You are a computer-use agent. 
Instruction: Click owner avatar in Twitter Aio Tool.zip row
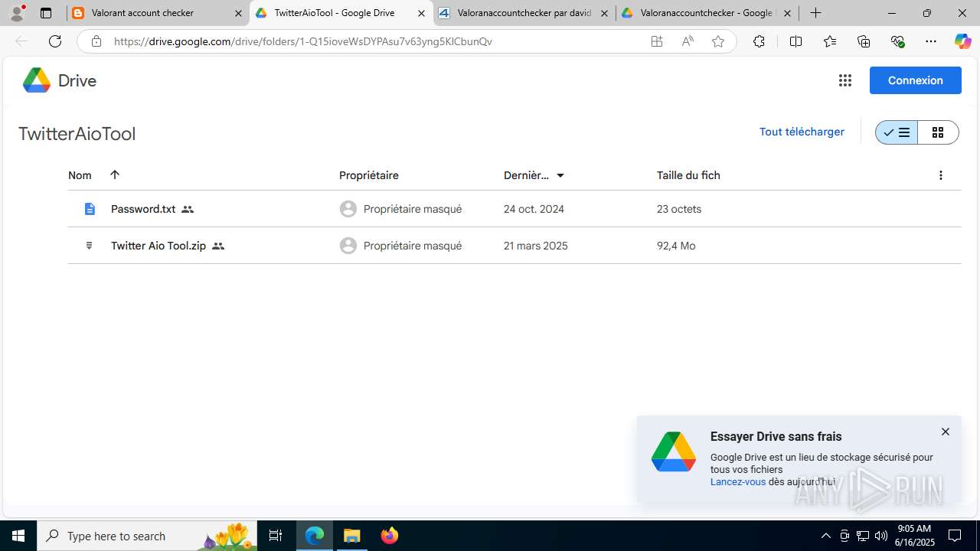click(348, 246)
